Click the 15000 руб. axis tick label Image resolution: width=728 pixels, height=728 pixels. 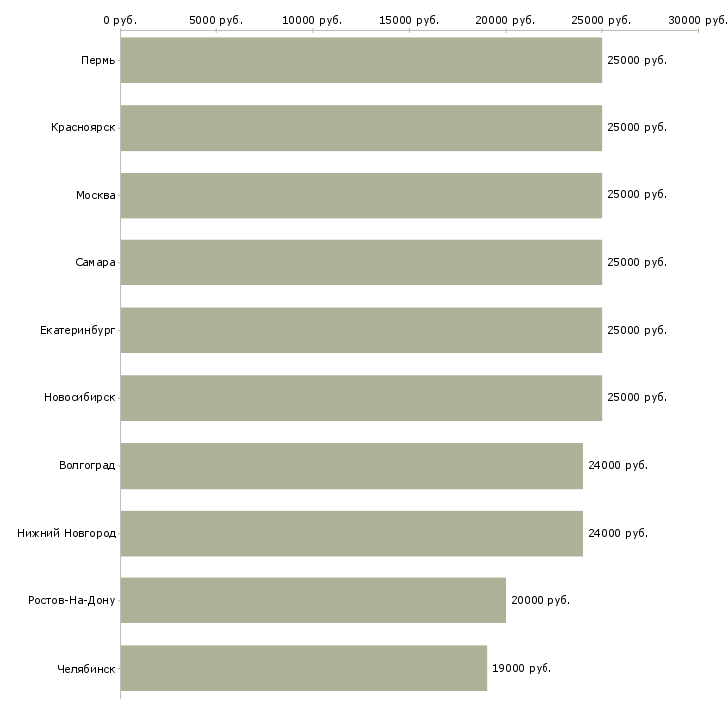click(409, 20)
